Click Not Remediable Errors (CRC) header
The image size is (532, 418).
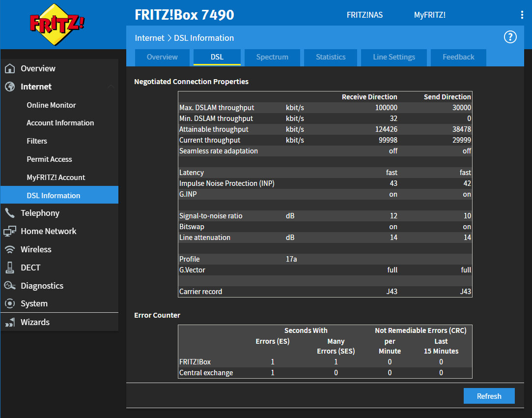pyautogui.click(x=420, y=330)
